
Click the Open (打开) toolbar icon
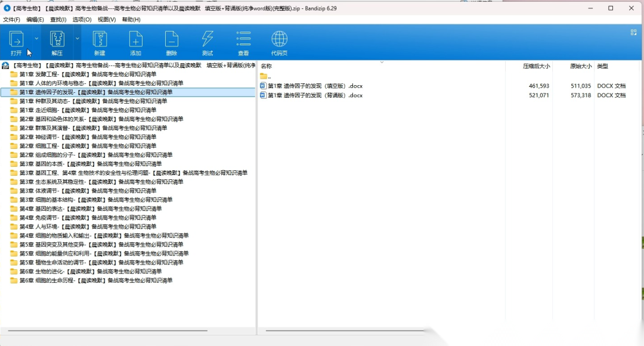[16, 40]
